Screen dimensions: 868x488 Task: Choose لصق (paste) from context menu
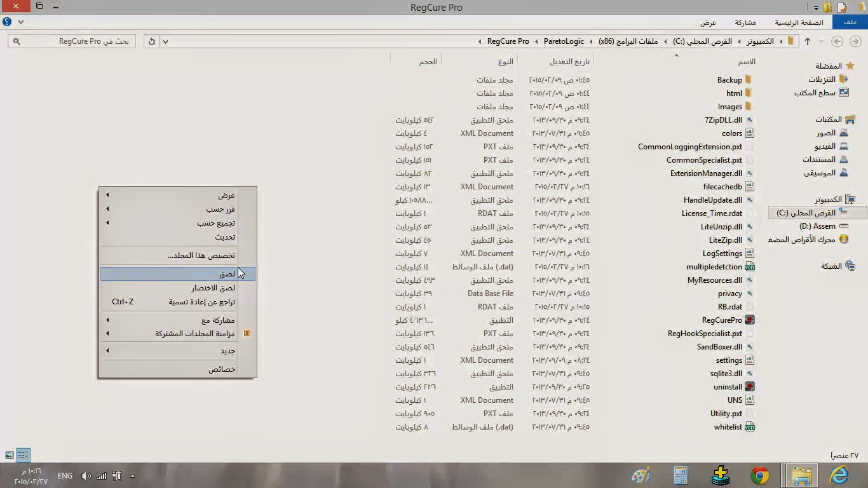pos(178,274)
